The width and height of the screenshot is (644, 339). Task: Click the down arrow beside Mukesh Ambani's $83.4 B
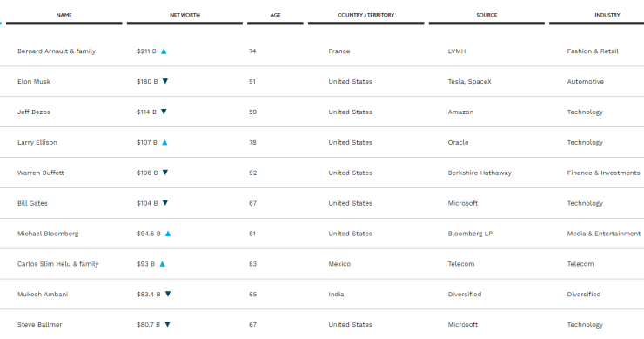(x=168, y=295)
